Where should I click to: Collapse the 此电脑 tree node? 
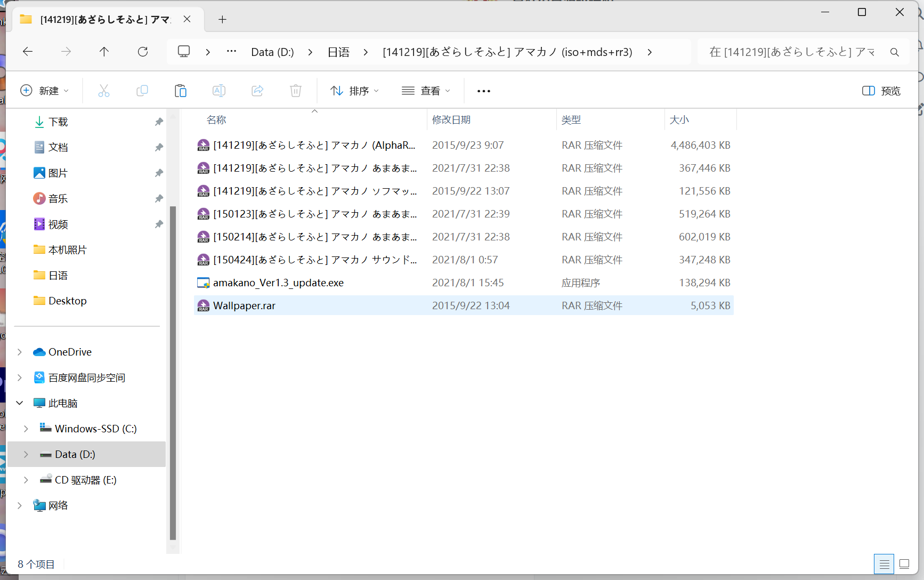point(20,403)
